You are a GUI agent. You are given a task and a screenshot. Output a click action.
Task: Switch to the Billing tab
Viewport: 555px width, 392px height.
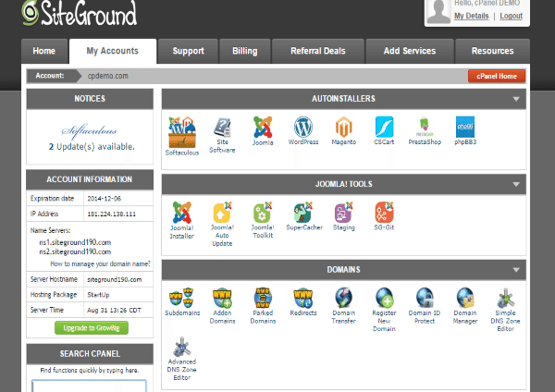click(x=245, y=52)
